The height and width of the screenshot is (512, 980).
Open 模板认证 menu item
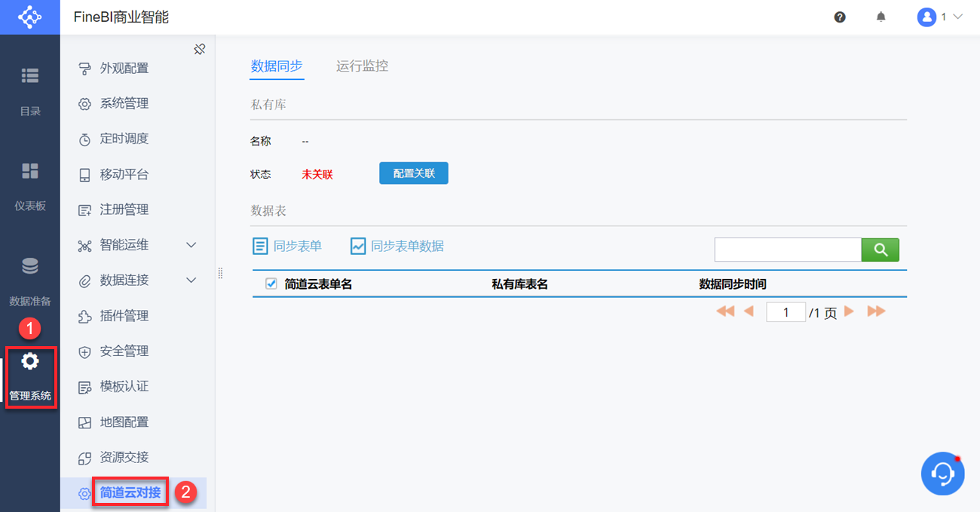(124, 387)
